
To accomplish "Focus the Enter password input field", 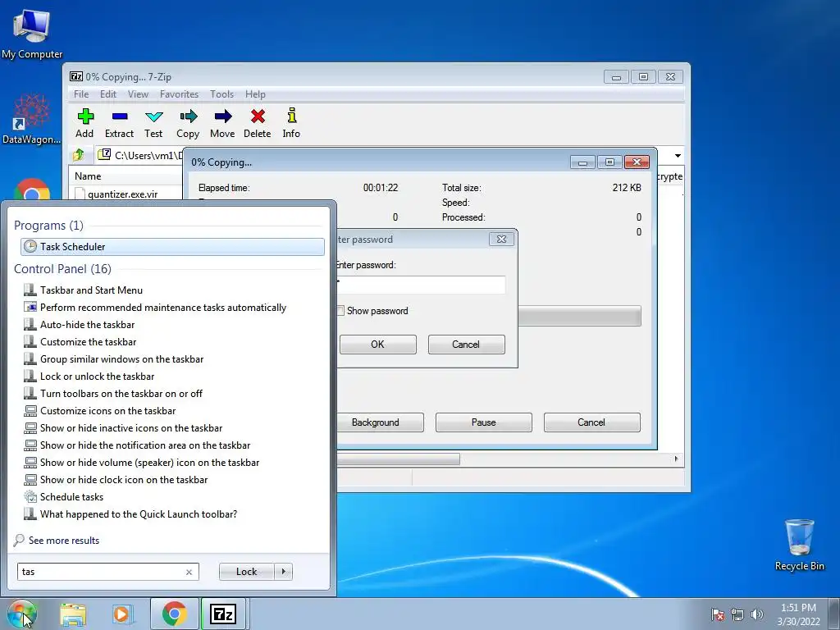I will pyautogui.click(x=421, y=285).
